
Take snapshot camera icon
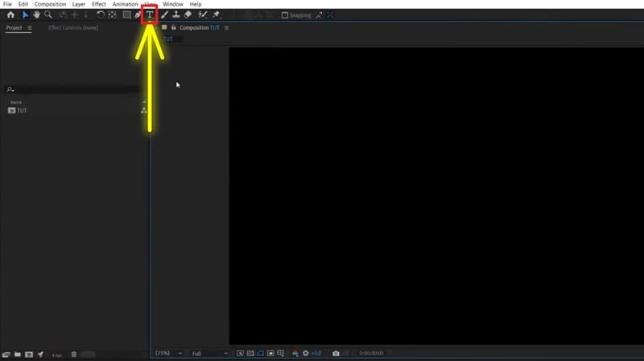336,353
